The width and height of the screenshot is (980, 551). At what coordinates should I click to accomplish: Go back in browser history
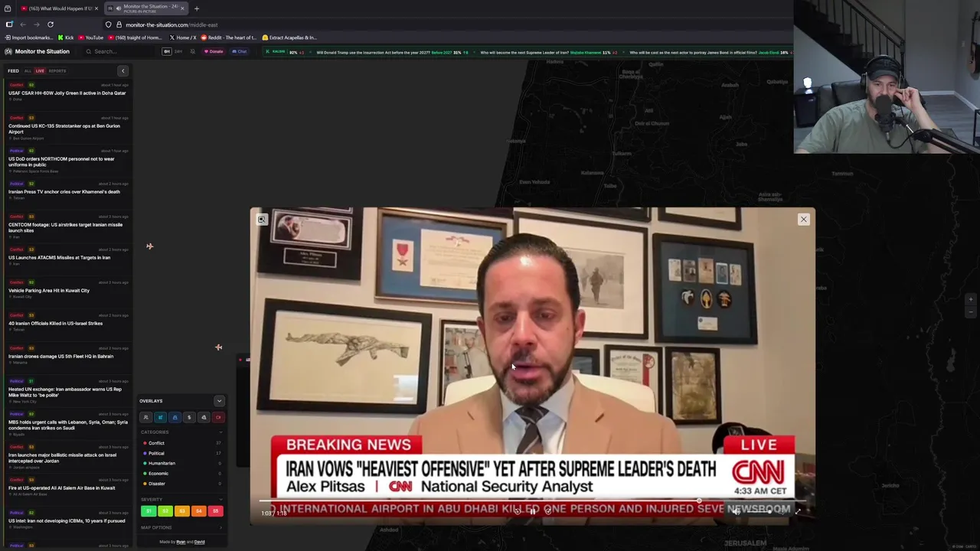click(x=23, y=24)
